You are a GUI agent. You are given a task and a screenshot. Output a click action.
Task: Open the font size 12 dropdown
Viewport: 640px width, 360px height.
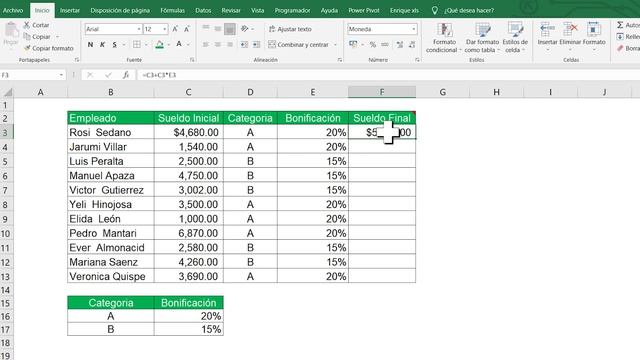164,29
